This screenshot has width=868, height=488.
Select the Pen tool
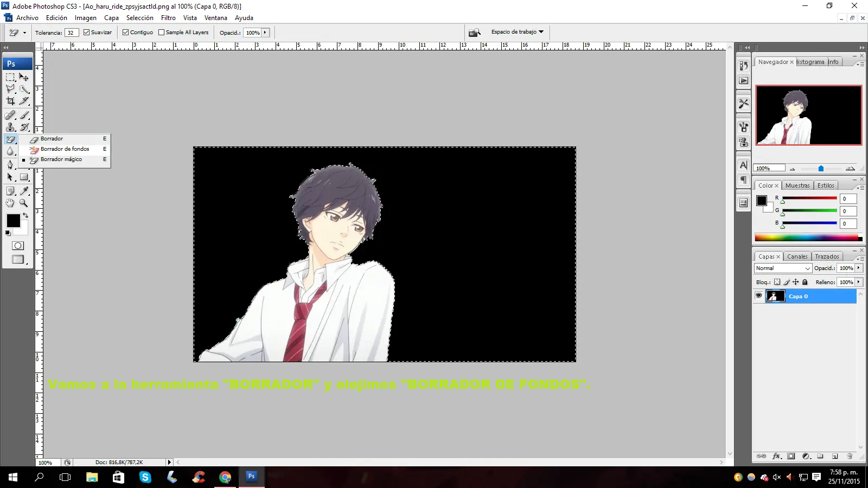(10, 164)
